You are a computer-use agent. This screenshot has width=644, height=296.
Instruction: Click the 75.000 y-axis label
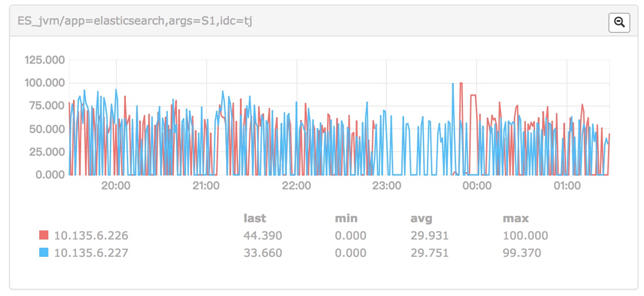click(x=47, y=106)
